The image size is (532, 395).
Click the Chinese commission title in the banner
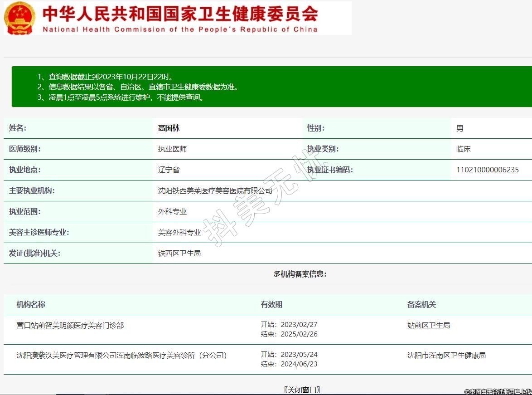pyautogui.click(x=180, y=14)
